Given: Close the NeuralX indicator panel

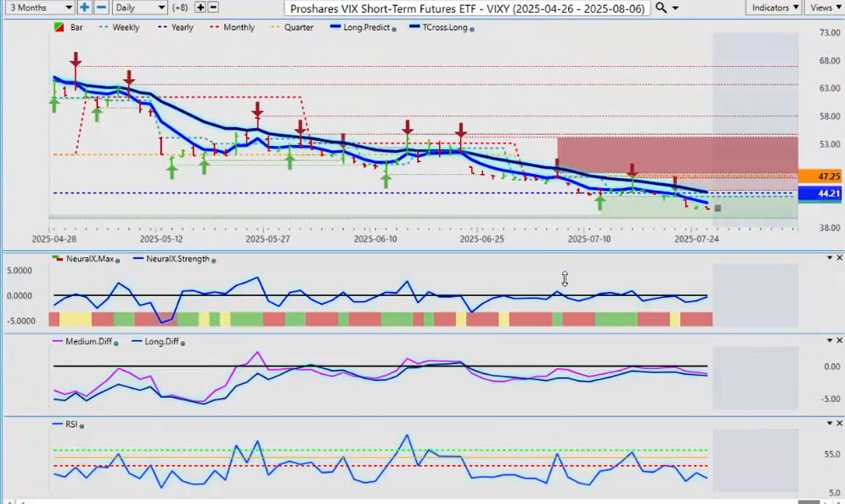Looking at the screenshot, I should coord(838,258).
